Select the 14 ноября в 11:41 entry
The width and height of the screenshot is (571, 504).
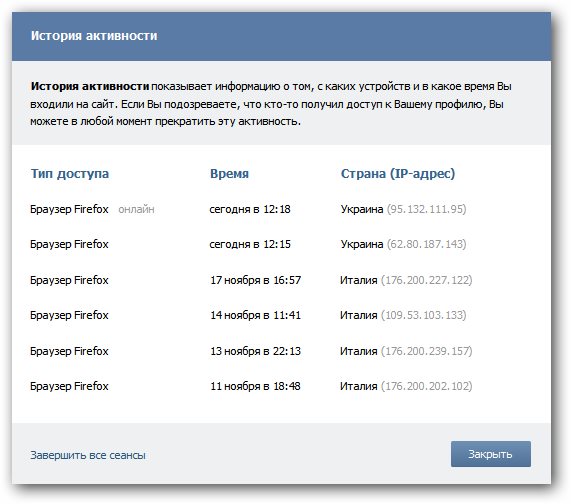pos(256,315)
